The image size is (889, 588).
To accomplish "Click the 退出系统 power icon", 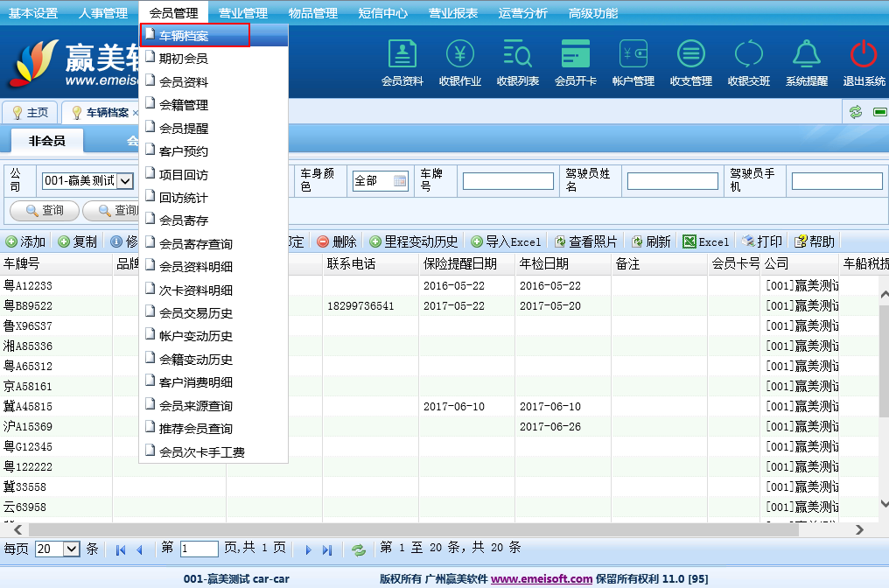I will 864,62.
